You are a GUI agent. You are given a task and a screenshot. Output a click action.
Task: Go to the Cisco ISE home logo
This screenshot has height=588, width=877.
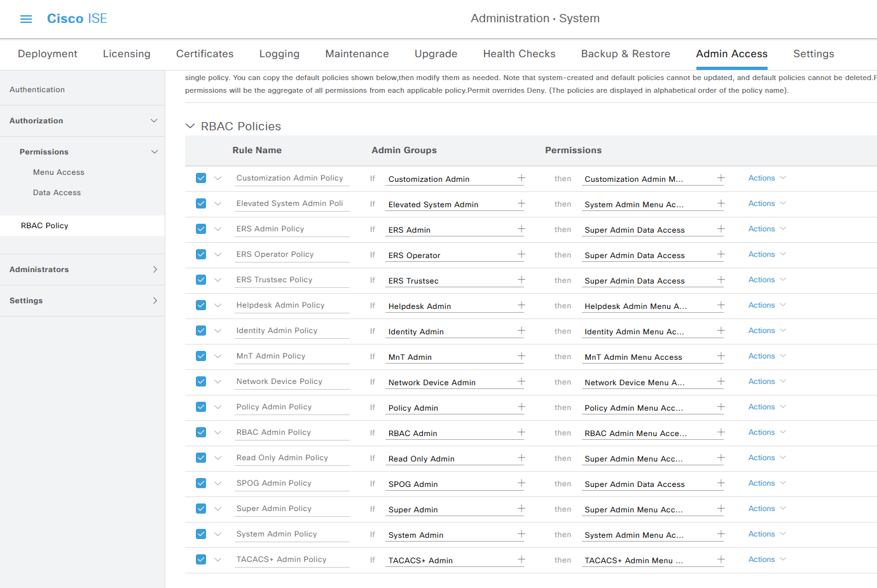(x=77, y=18)
